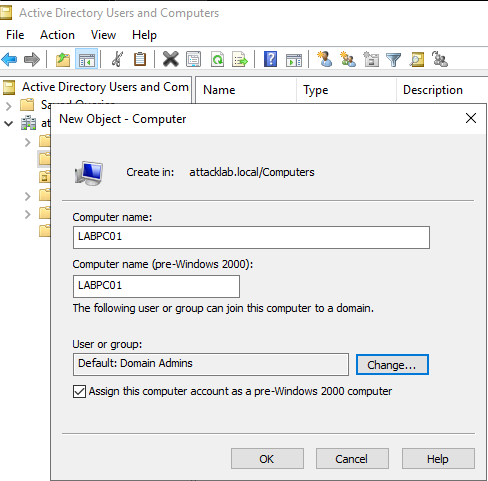Uncheck Assign as pre-Windows 2000 computer
This screenshot has width=488, height=481.
click(x=79, y=391)
